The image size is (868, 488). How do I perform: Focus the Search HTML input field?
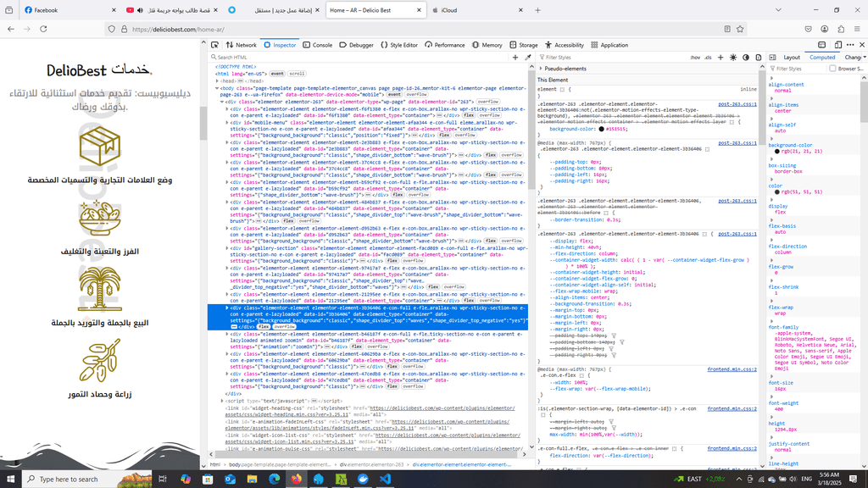[359, 57]
